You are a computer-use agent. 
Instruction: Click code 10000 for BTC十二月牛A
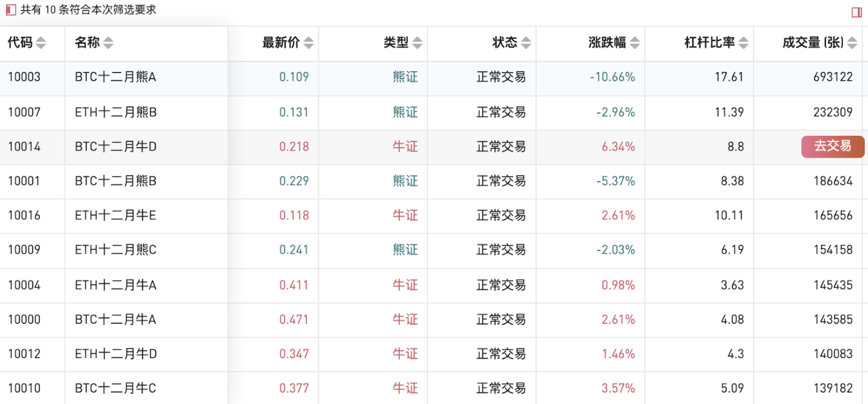point(24,320)
